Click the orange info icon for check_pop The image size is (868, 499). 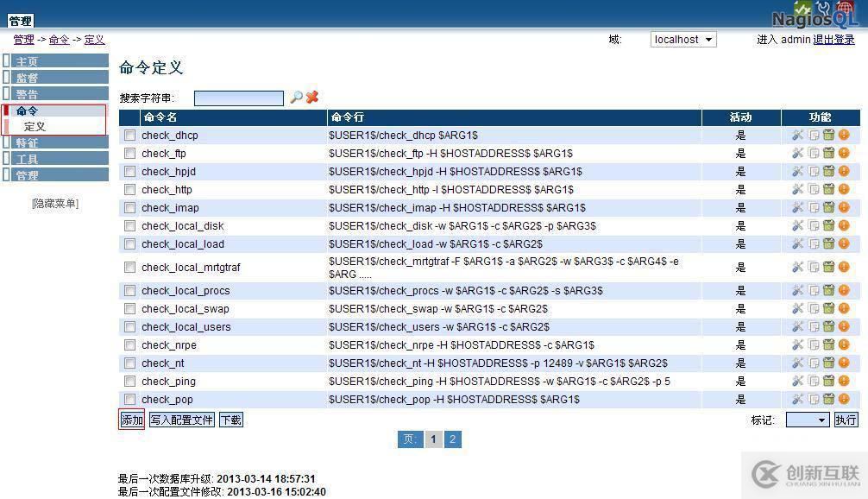click(844, 399)
